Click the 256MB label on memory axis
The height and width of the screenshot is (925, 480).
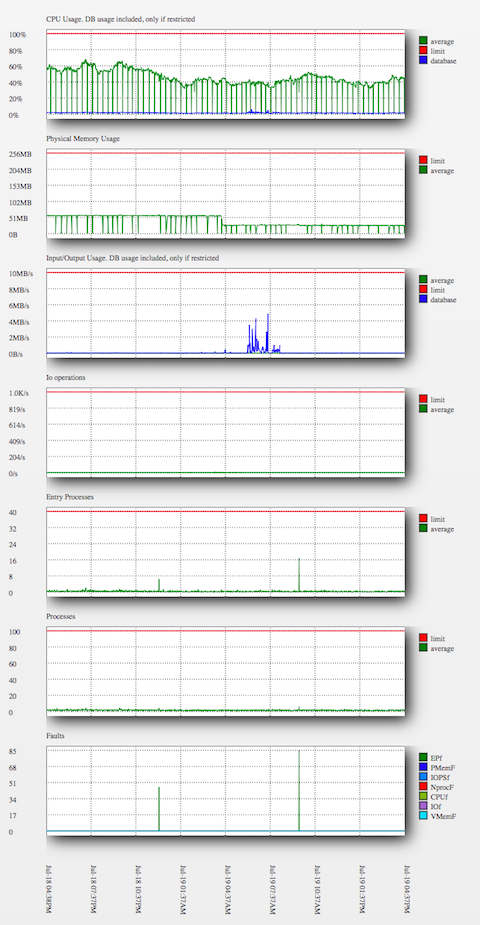click(19, 154)
